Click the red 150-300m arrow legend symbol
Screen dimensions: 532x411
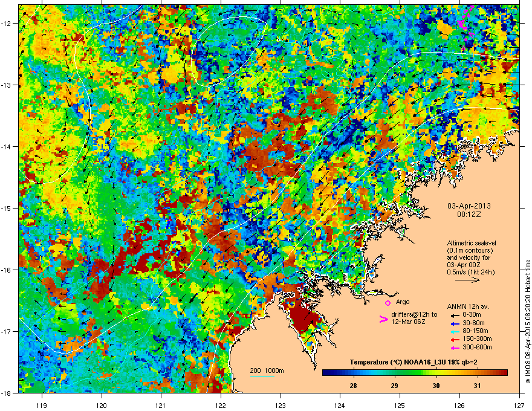(455, 339)
